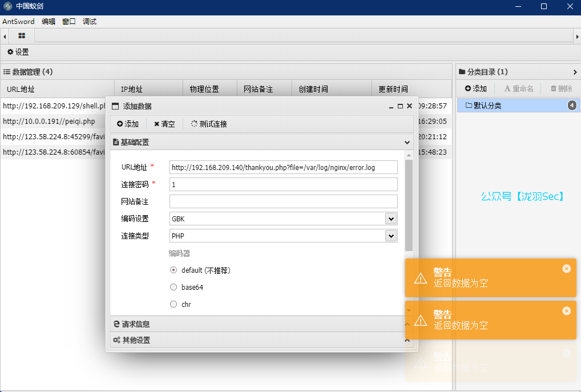Open the 连接类型 PHP dropdown
Image resolution: width=581 pixels, height=392 pixels.
391,236
